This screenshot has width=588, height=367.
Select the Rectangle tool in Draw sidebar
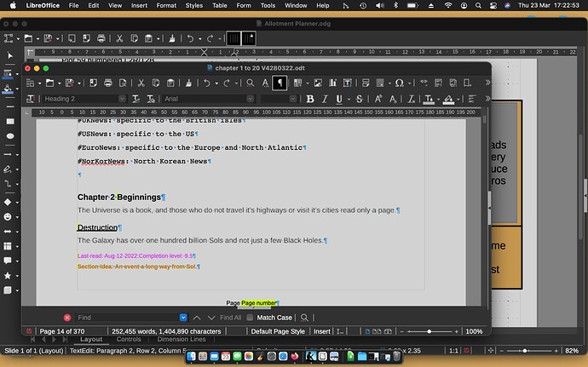click(10, 122)
